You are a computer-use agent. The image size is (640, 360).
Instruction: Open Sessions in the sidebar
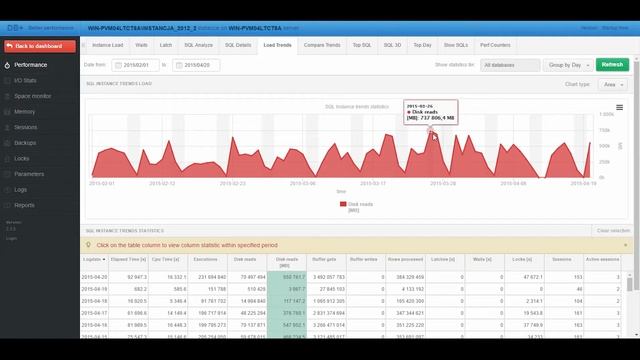click(40, 127)
